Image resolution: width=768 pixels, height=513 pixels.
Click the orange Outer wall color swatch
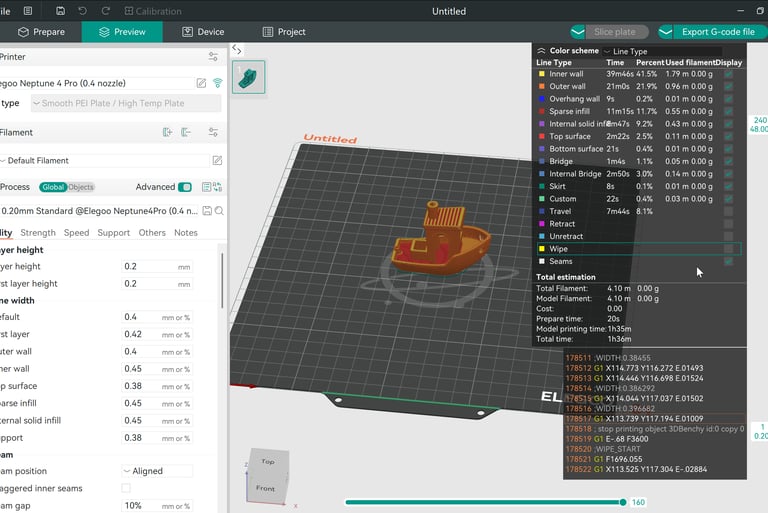click(x=542, y=86)
